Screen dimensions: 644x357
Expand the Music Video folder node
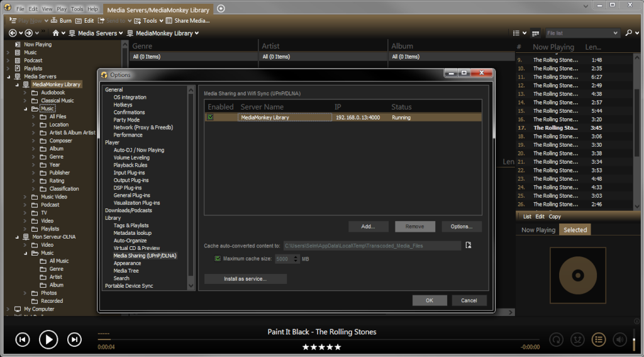click(x=25, y=197)
